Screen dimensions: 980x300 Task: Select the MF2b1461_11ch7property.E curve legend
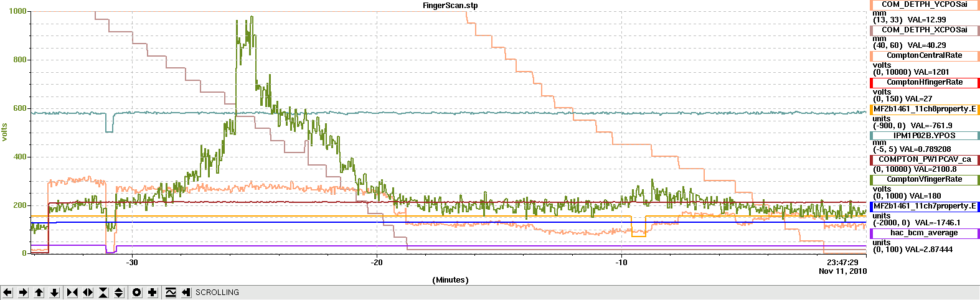[925, 207]
